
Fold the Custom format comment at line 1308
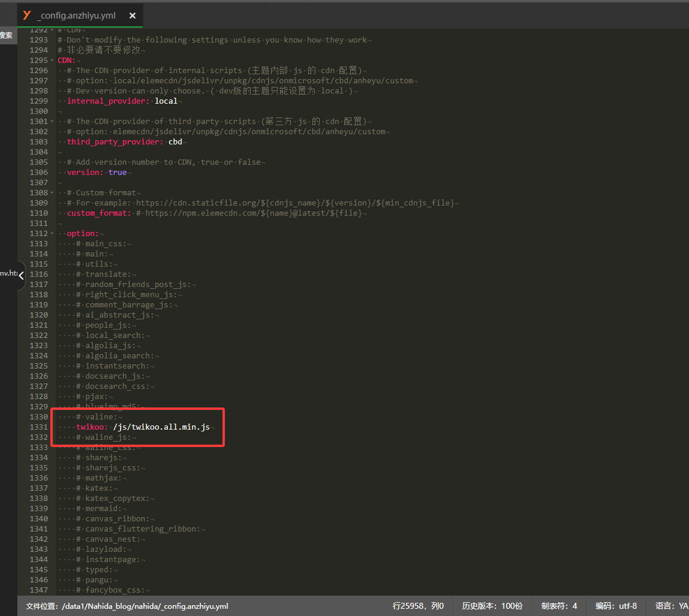[52, 193]
